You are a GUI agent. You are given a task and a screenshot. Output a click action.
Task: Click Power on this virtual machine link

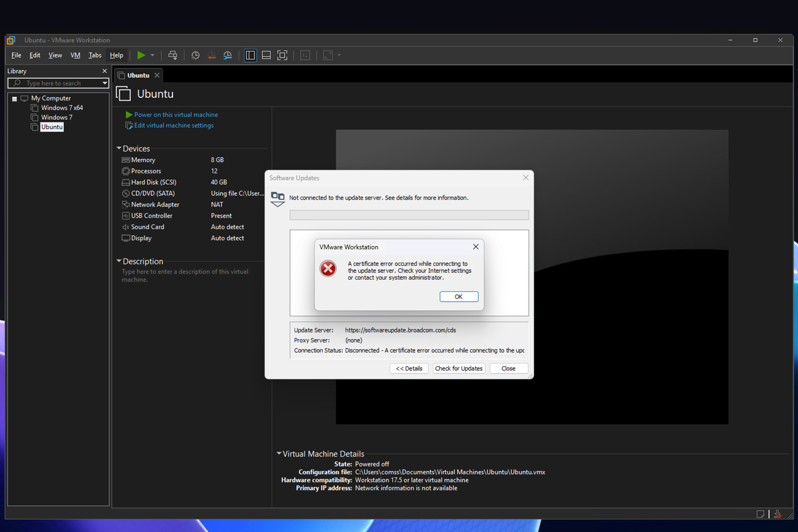(x=176, y=115)
